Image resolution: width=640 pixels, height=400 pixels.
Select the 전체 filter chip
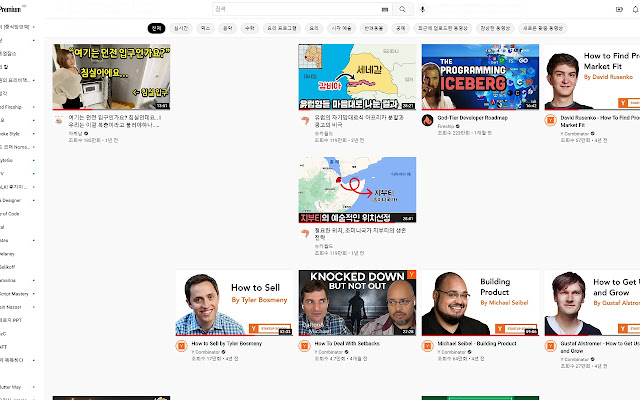pos(156,28)
